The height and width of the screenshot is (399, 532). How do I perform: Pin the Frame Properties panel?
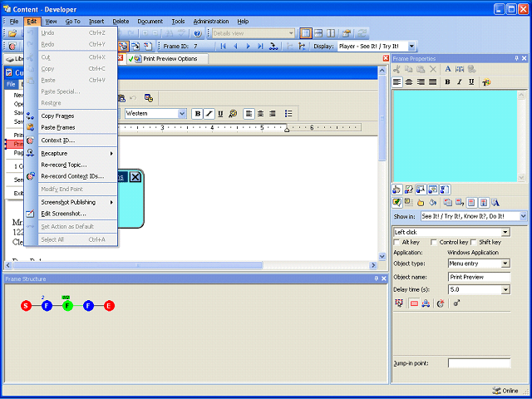coord(516,58)
